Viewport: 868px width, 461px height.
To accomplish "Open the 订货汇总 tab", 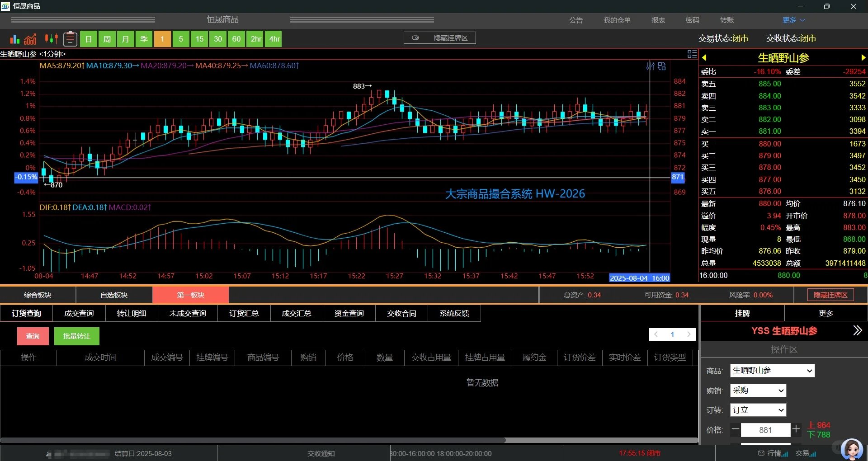I will pyautogui.click(x=244, y=313).
